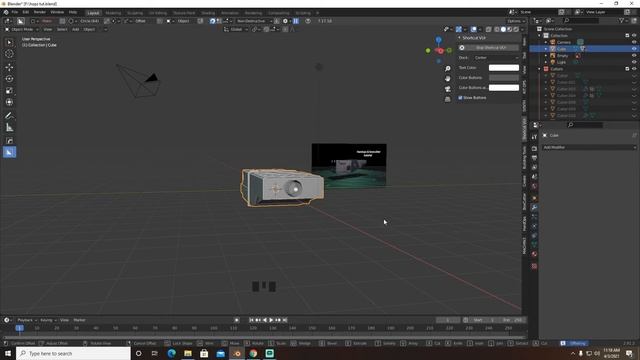Image resolution: width=640 pixels, height=360 pixels.
Task: Hide the Camera object via eye icon
Action: [634, 42]
